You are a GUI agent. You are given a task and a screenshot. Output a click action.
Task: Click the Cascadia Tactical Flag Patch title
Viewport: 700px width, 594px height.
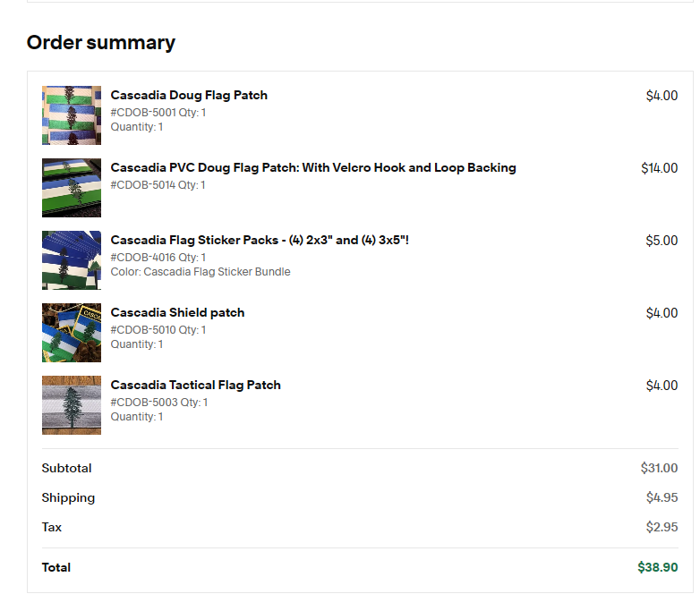[x=196, y=386]
